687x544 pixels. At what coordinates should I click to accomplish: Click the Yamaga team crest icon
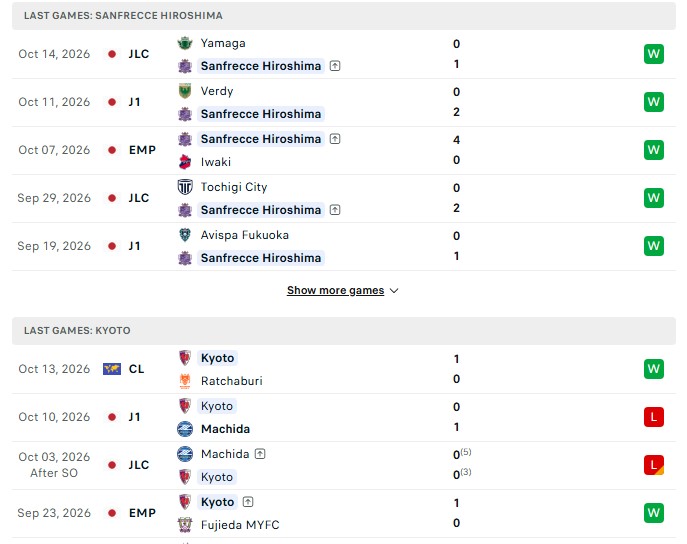point(185,43)
